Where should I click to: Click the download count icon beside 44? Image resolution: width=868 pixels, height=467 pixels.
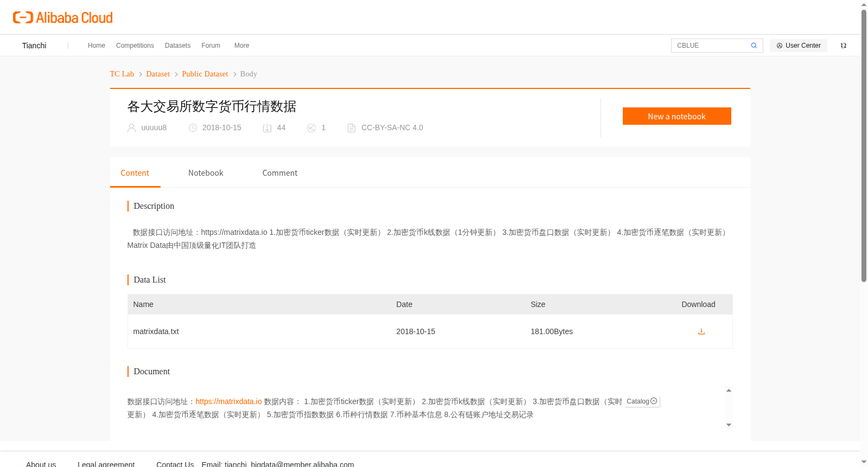click(x=267, y=128)
